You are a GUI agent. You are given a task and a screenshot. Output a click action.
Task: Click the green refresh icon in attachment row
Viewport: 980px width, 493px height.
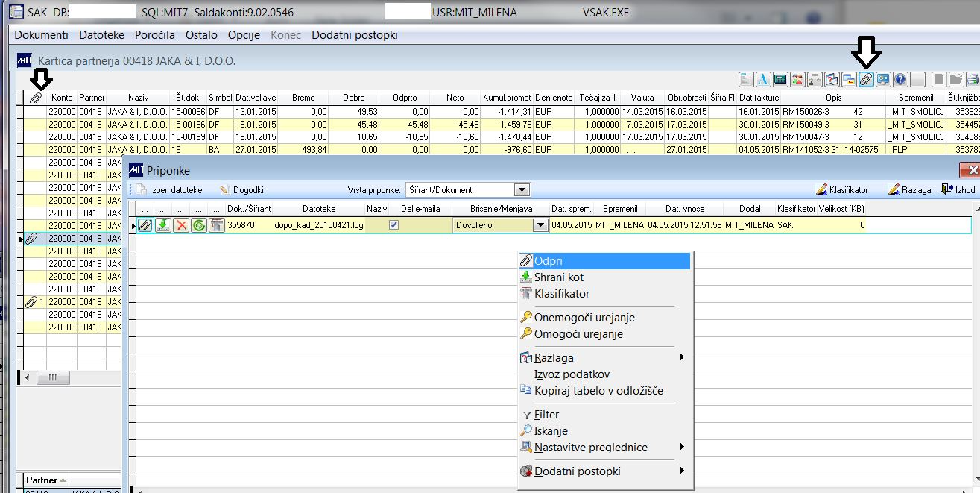coord(198,224)
